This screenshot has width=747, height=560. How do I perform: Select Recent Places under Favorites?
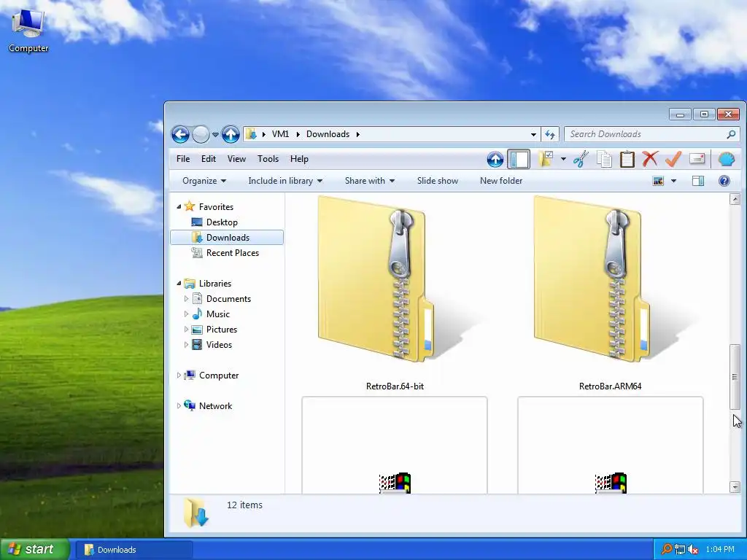coord(233,253)
